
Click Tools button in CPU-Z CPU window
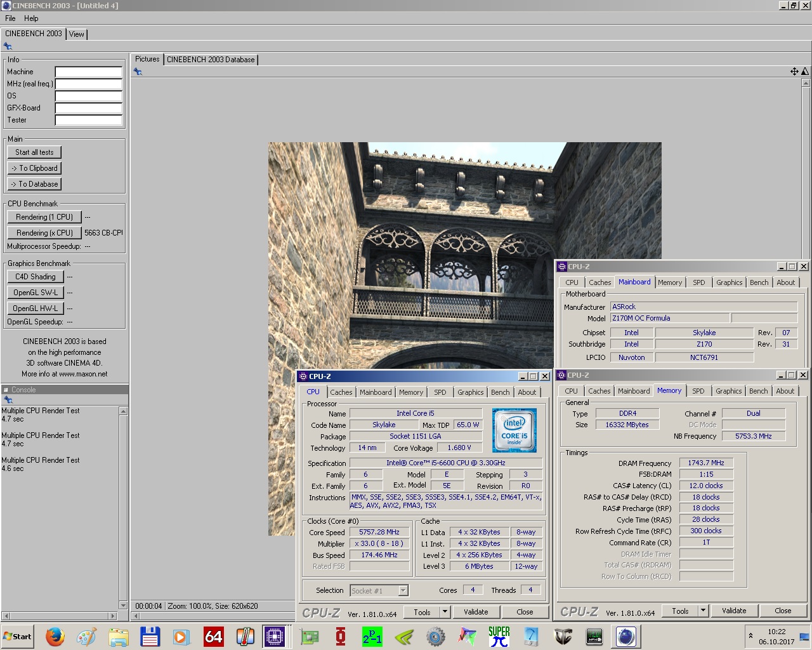pyautogui.click(x=422, y=612)
